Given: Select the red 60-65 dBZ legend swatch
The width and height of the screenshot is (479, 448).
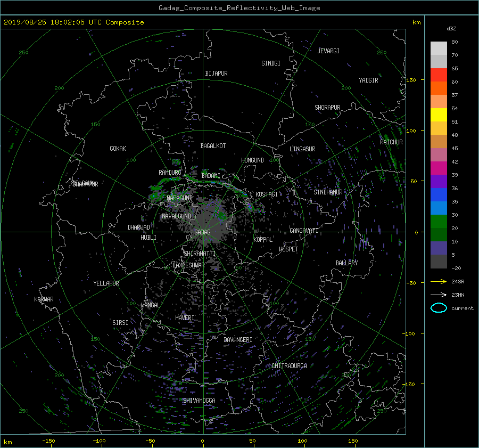Looking at the screenshot, I should pyautogui.click(x=439, y=75).
